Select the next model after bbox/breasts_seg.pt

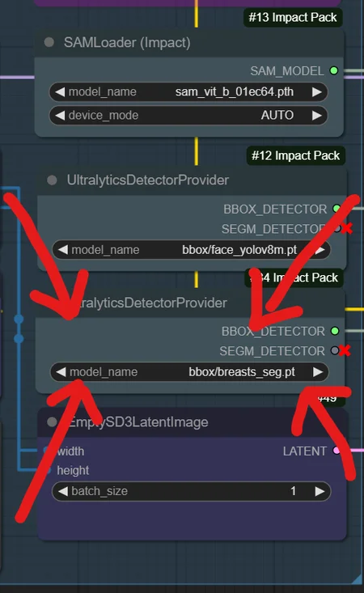click(318, 372)
